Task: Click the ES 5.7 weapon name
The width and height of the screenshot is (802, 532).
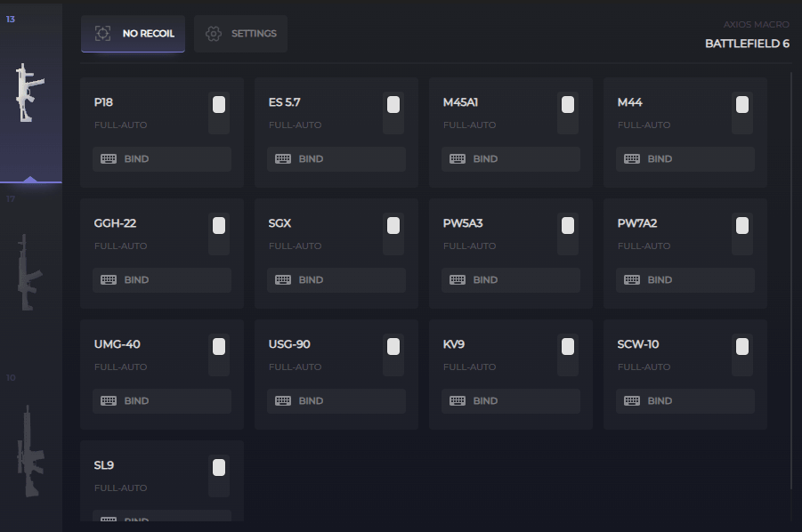Action: click(x=284, y=102)
